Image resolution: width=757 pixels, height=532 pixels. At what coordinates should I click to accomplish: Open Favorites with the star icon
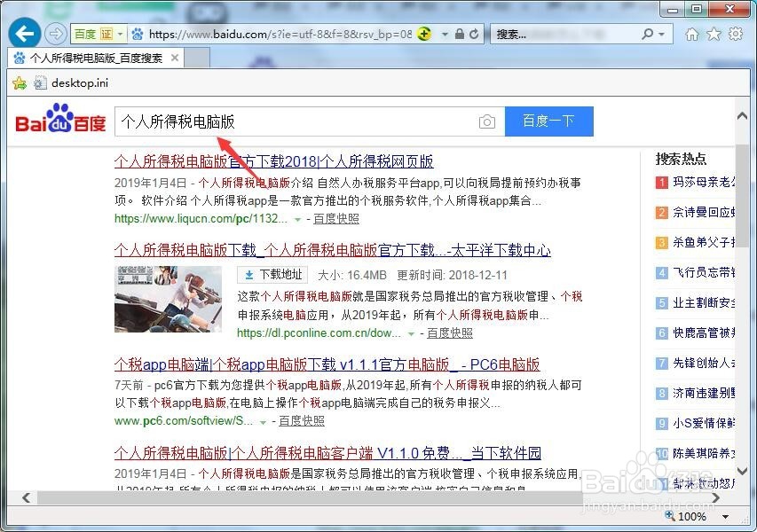(x=714, y=34)
